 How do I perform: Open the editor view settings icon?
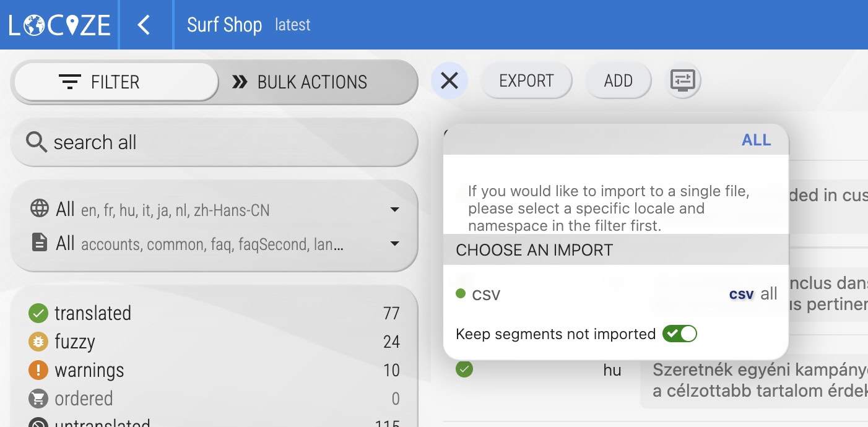[x=682, y=80]
